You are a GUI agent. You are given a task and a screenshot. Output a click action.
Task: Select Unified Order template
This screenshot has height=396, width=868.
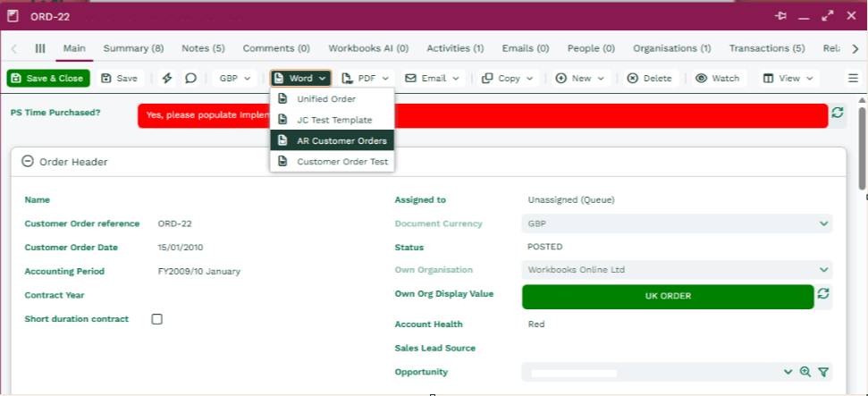point(333,98)
